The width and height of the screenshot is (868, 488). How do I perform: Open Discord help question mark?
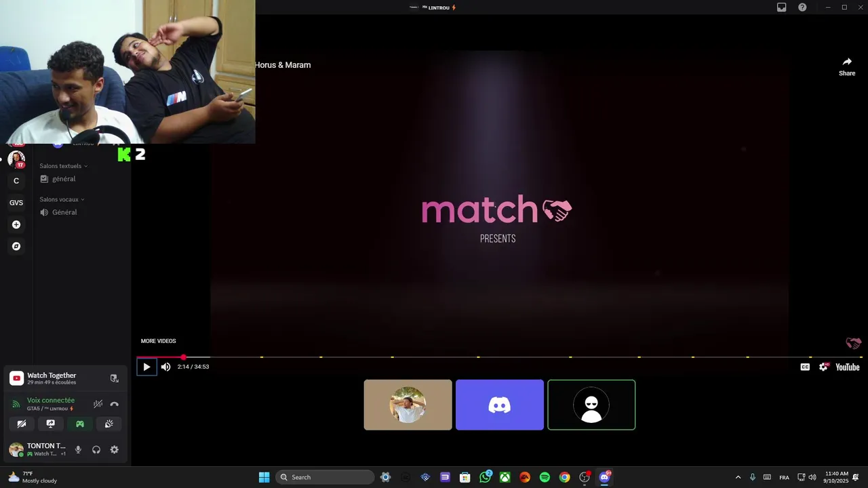802,7
